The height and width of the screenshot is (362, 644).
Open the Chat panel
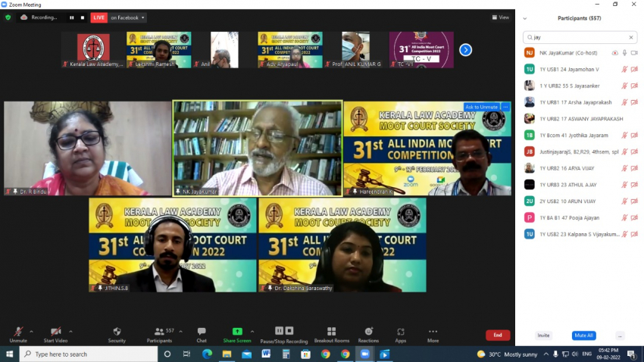tap(202, 335)
